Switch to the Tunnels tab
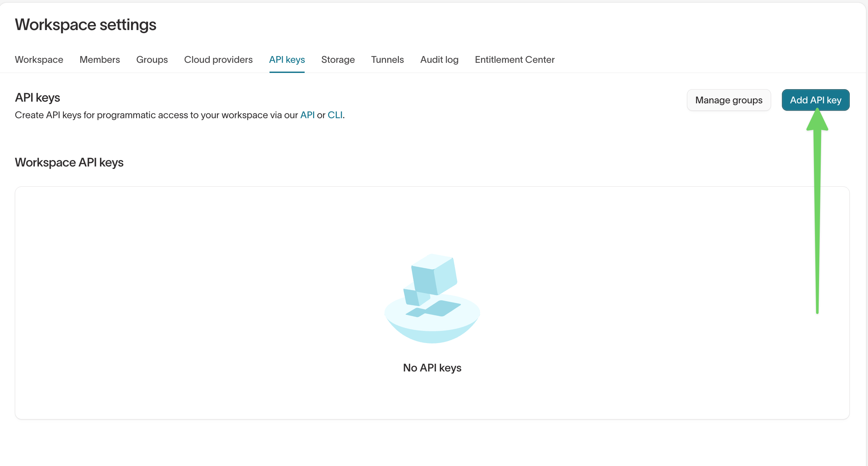Image resolution: width=868 pixels, height=466 pixels. click(x=387, y=59)
